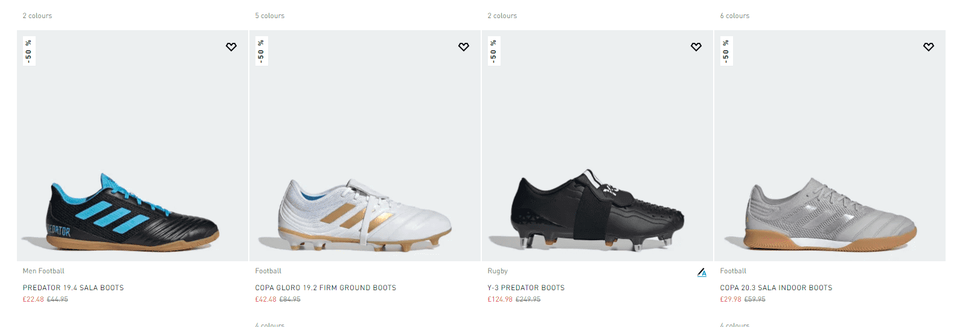The height and width of the screenshot is (327, 980).
Task: Open Copa 20.3 Sala Indoor Boots link
Action: [x=776, y=288]
